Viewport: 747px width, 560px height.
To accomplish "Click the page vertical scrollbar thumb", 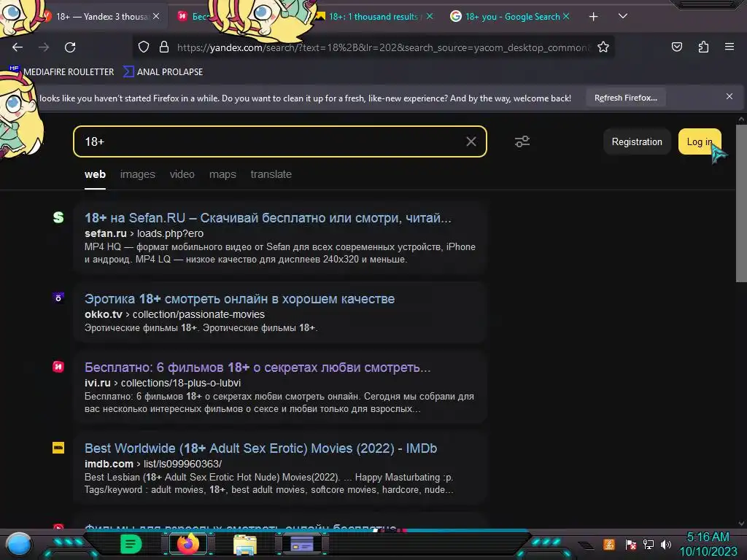I will click(741, 203).
